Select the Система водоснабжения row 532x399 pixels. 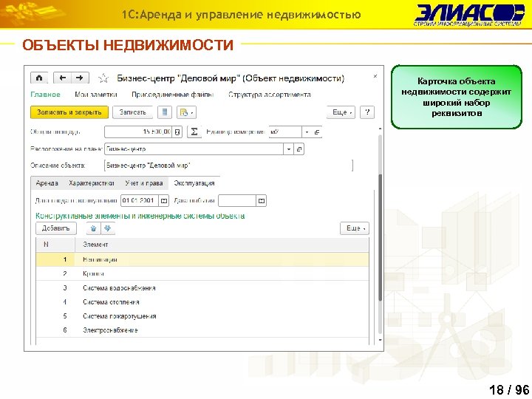tap(202, 287)
